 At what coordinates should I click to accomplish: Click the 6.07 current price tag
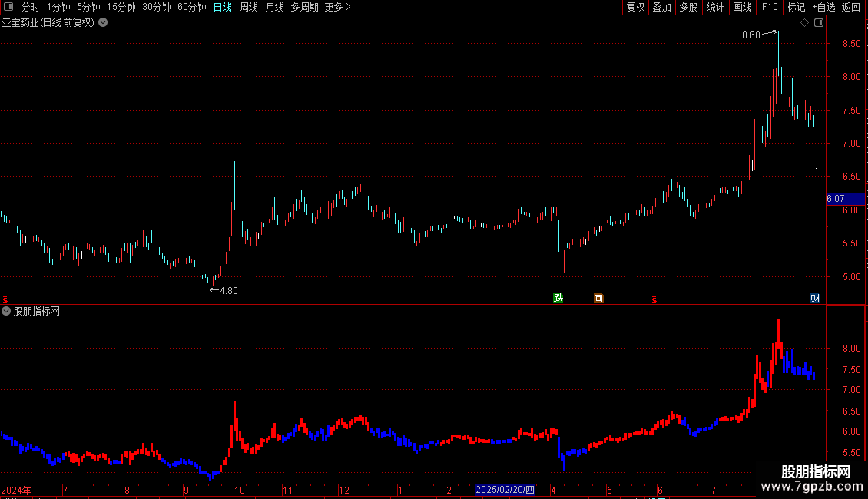tap(845, 199)
